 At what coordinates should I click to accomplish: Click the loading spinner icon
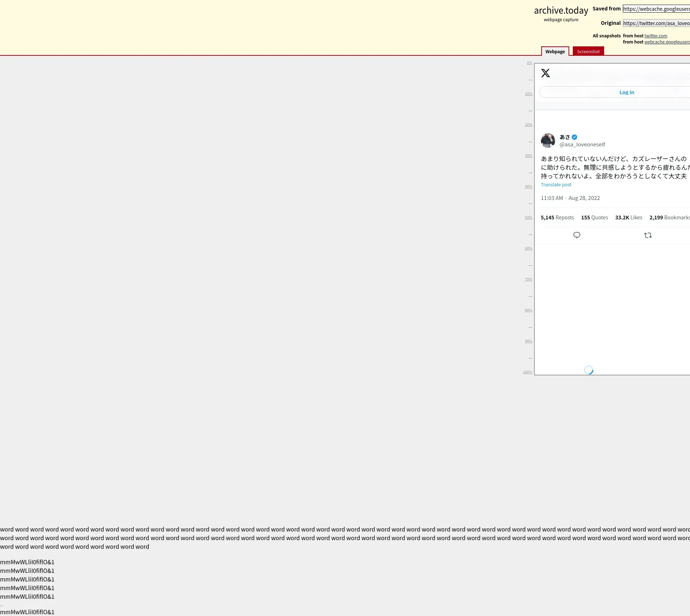pyautogui.click(x=588, y=370)
